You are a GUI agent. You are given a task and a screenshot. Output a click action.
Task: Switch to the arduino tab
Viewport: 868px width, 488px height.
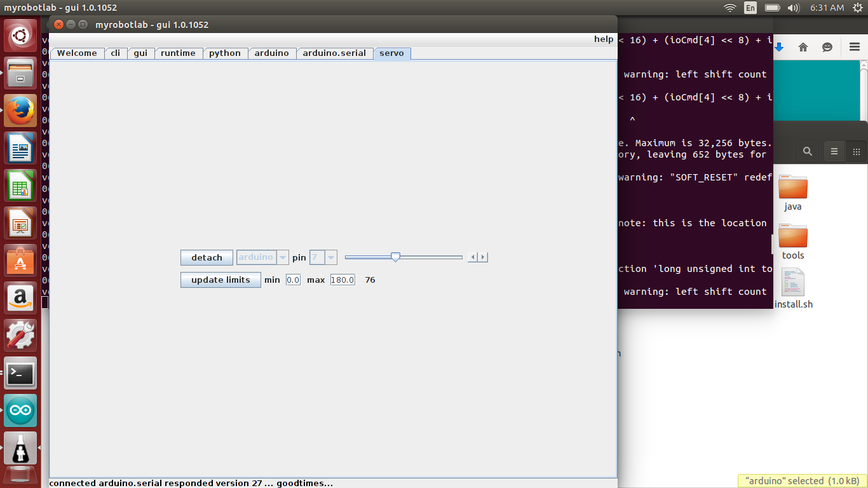tap(272, 53)
